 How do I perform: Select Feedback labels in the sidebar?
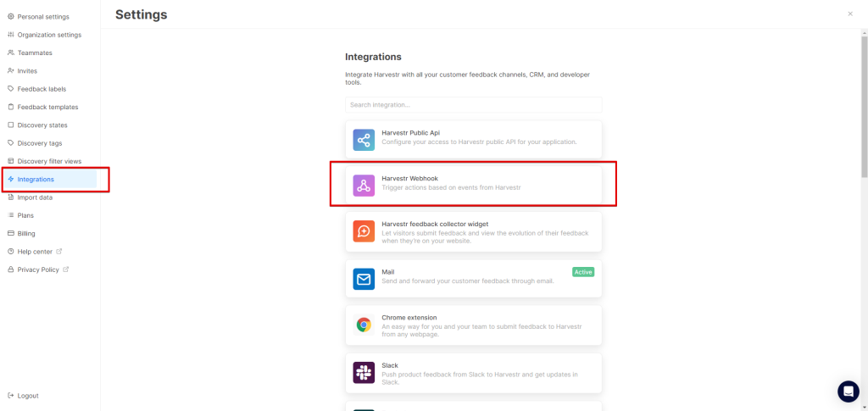click(42, 89)
